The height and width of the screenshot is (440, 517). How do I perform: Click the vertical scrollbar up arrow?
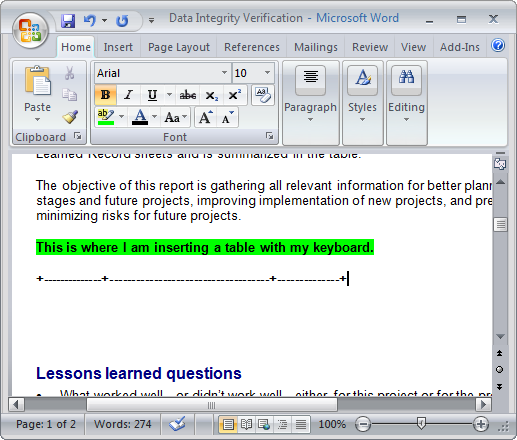coord(500,182)
